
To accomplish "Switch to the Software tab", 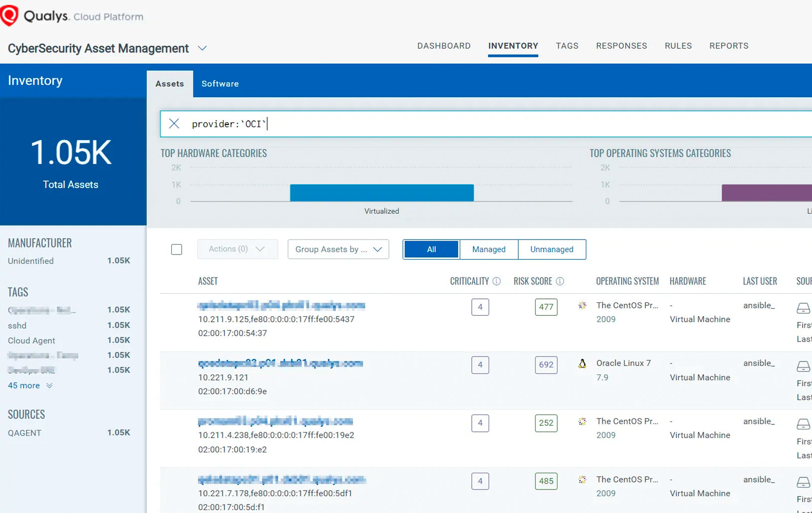I will pos(220,84).
